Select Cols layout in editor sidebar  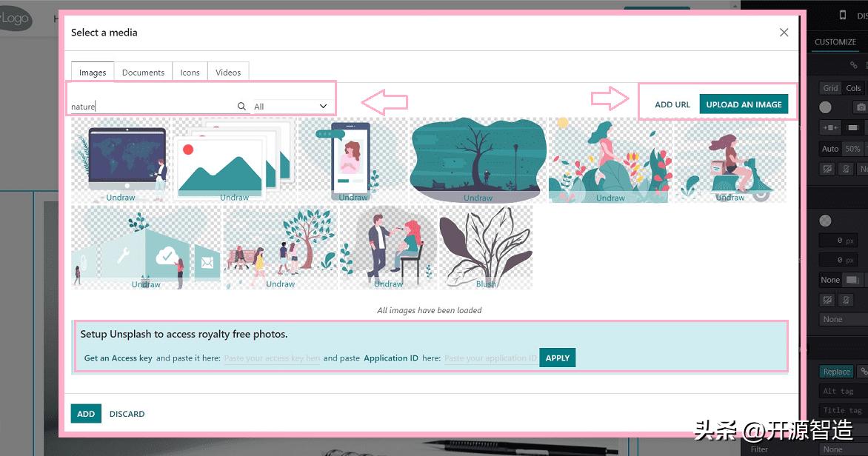tap(853, 88)
